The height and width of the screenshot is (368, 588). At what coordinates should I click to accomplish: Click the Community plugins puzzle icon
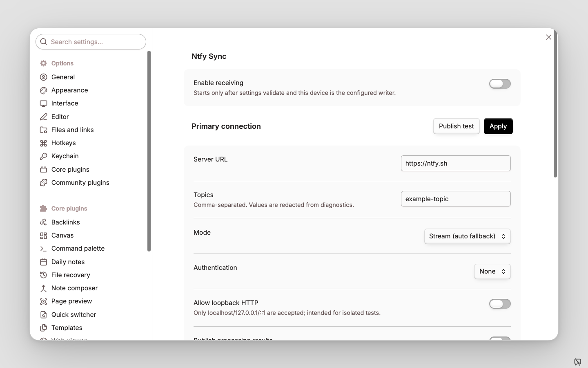[x=44, y=183]
